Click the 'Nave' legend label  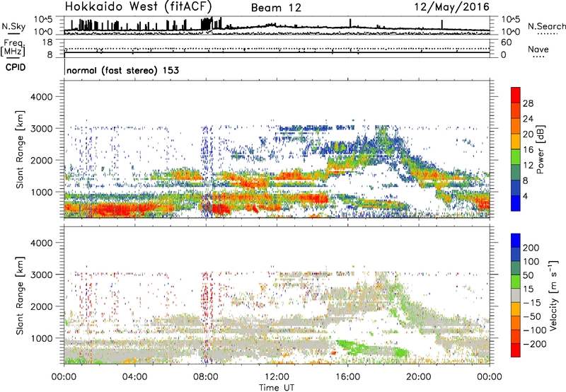point(538,49)
